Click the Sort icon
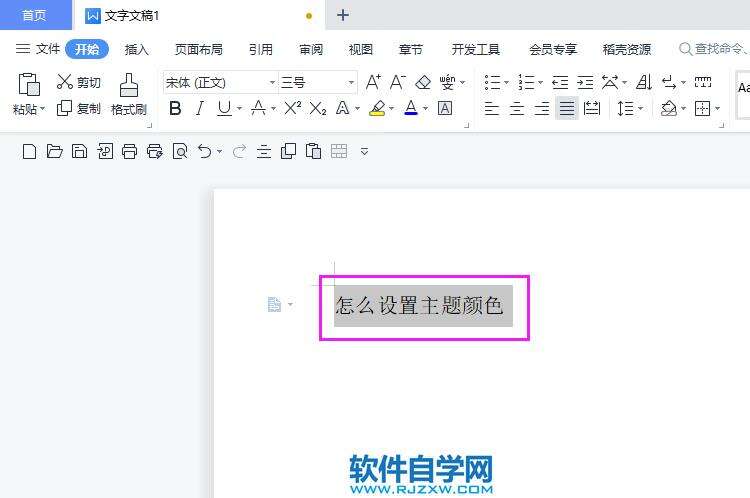This screenshot has height=498, width=750. (x=644, y=82)
